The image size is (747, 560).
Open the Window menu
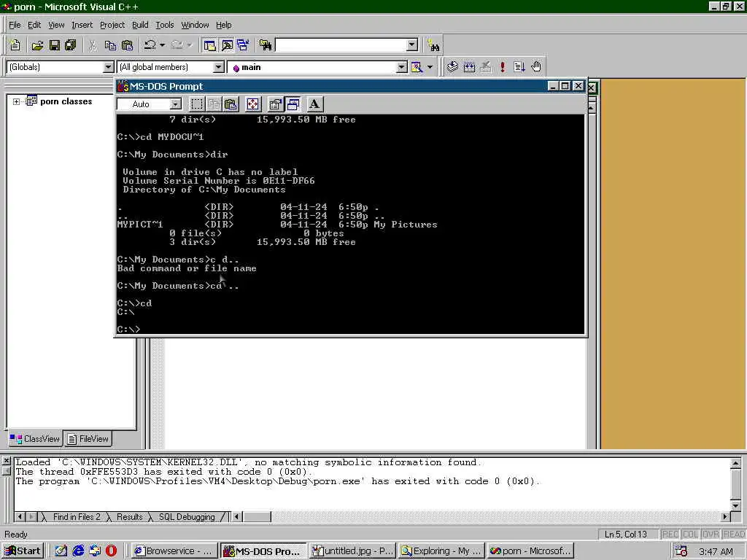195,25
